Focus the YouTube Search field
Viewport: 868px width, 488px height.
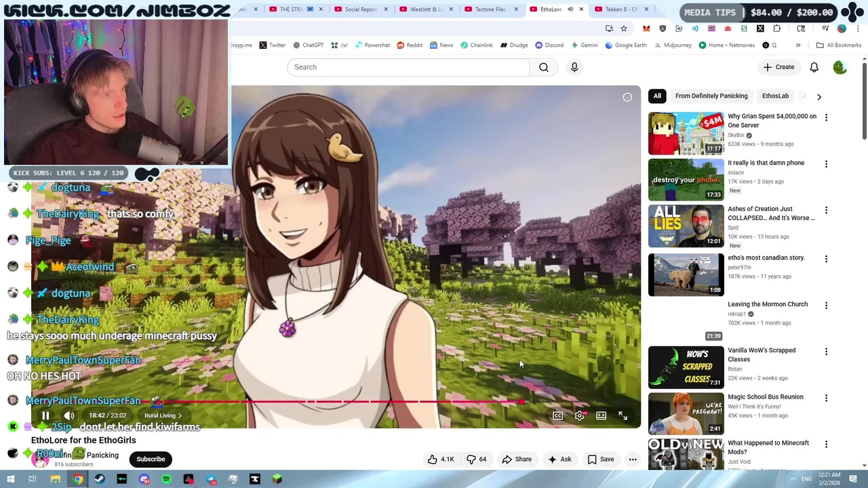click(408, 67)
